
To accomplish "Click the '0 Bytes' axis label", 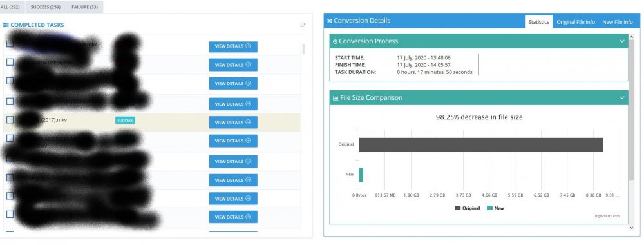I will point(359,195).
